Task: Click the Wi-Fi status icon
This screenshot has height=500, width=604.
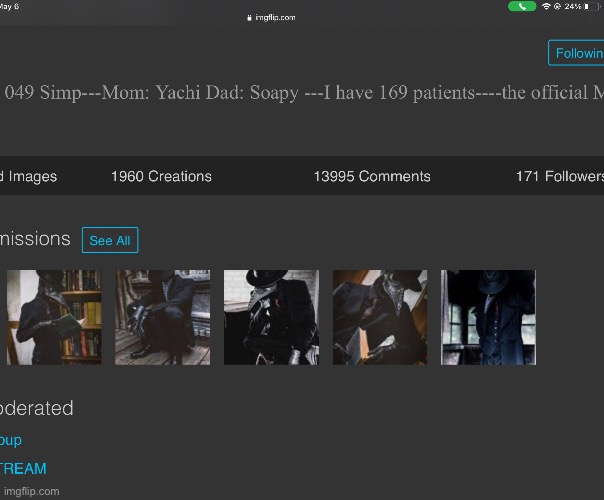Action: [546, 6]
